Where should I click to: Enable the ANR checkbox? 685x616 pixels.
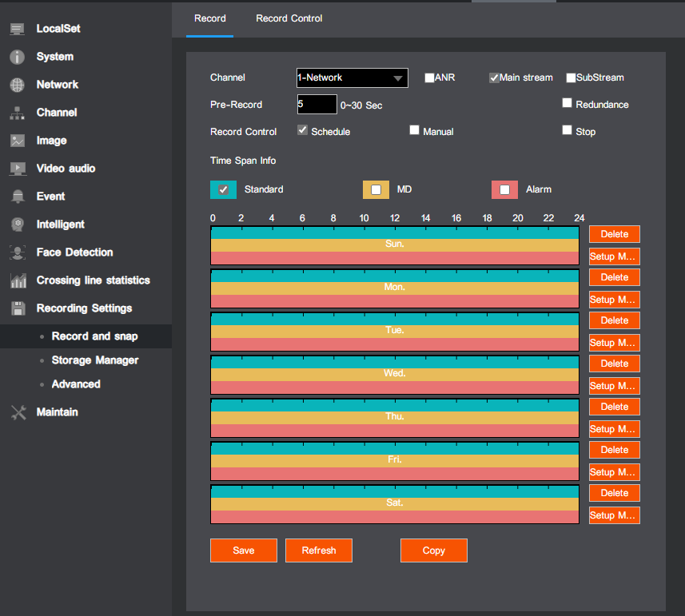click(x=429, y=77)
